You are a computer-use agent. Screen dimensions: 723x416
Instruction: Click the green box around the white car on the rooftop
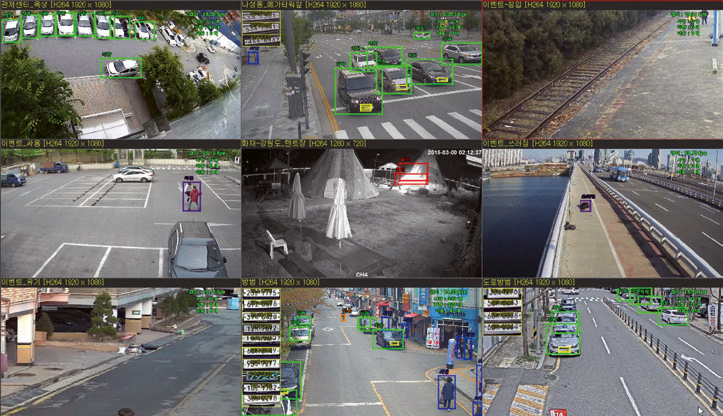[121, 68]
